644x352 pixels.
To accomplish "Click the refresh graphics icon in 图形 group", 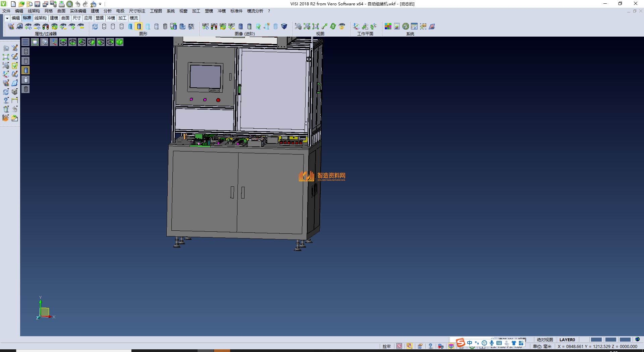I will pos(95,26).
